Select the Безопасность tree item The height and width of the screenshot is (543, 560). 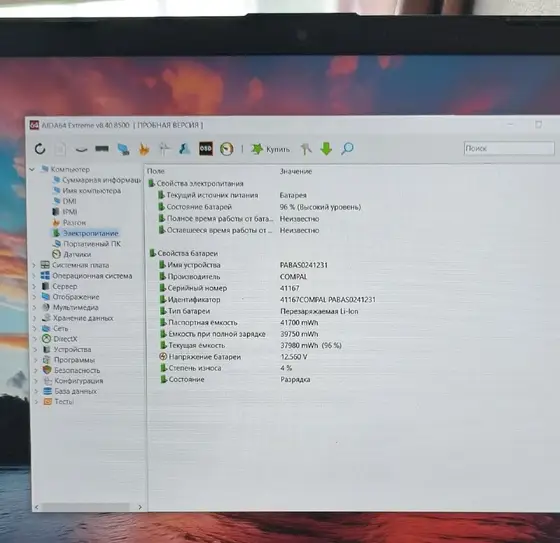tap(71, 370)
